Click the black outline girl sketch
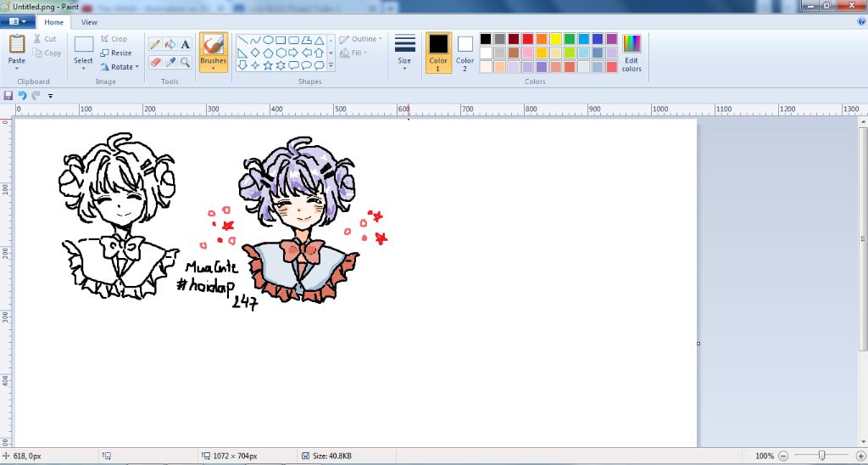This screenshot has height=465, width=868. [119, 216]
